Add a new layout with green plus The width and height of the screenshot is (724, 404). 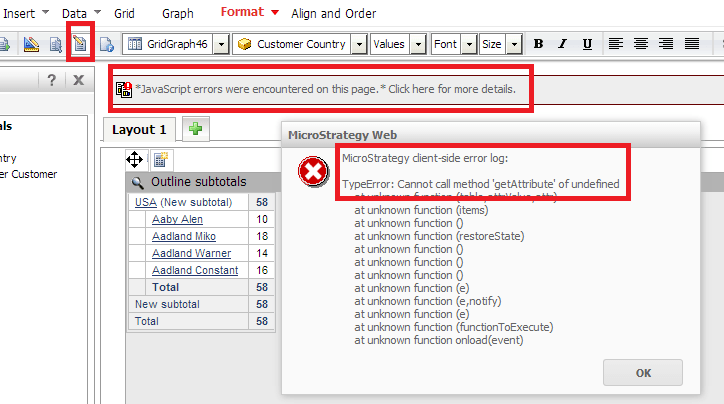coord(195,128)
